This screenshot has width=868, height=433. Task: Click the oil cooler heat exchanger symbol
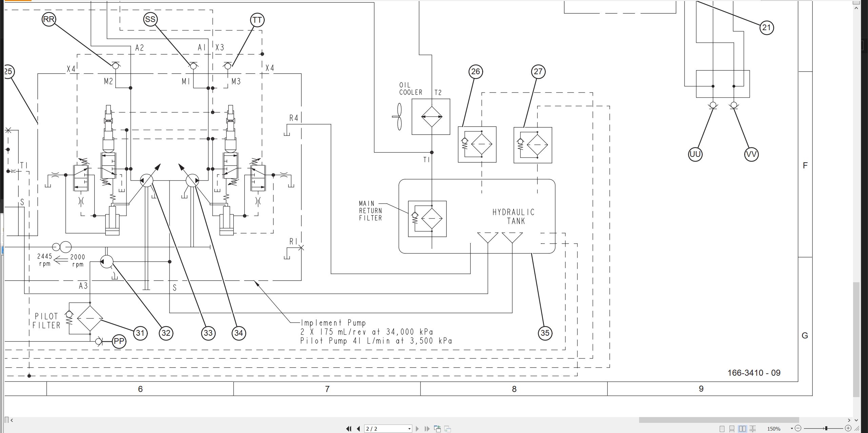tap(431, 117)
